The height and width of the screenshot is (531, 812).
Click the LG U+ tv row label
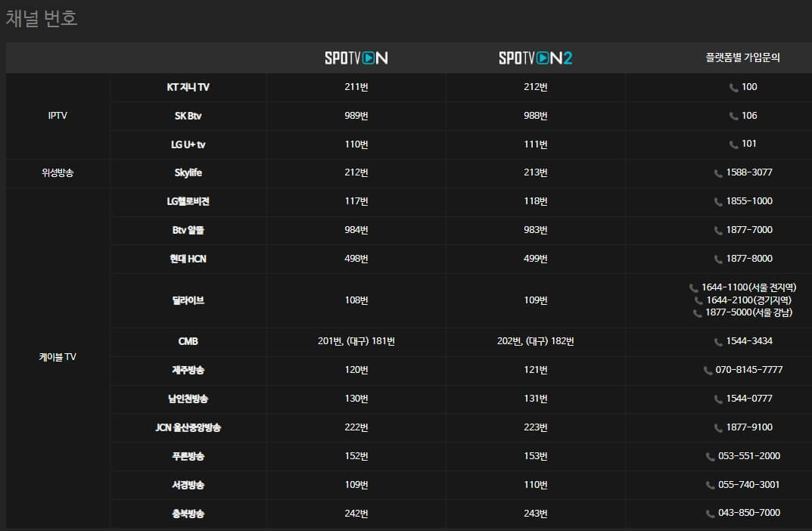click(x=188, y=145)
